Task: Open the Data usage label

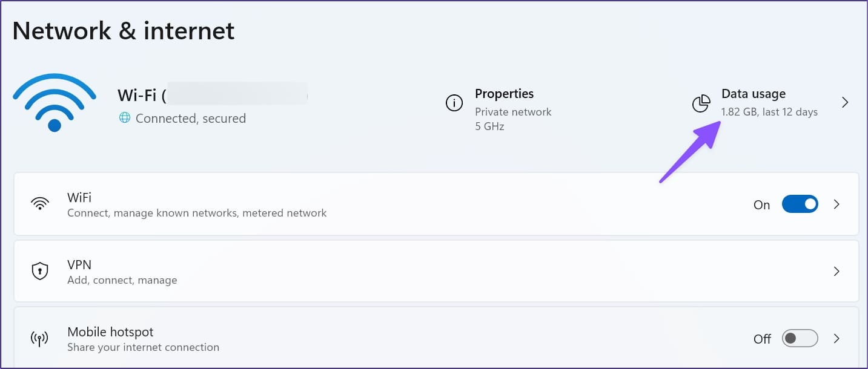Action: (754, 94)
